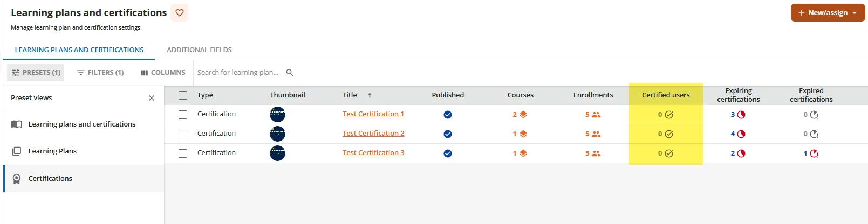
Task: Tick the checkbox for Test Certification 1
Action: click(x=183, y=115)
